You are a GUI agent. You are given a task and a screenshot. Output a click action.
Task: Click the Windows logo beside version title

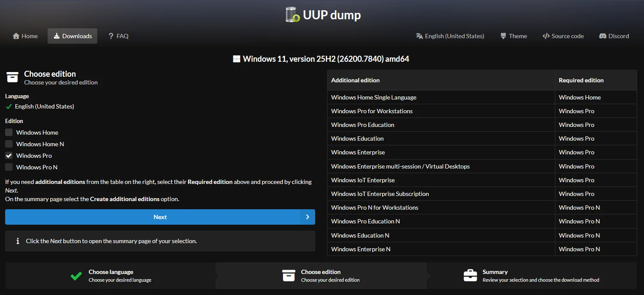click(x=237, y=59)
